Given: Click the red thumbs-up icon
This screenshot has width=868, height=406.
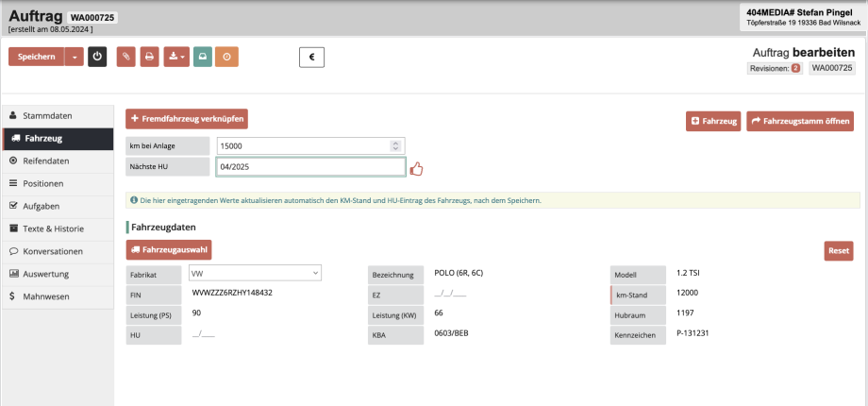Looking at the screenshot, I should click(416, 168).
